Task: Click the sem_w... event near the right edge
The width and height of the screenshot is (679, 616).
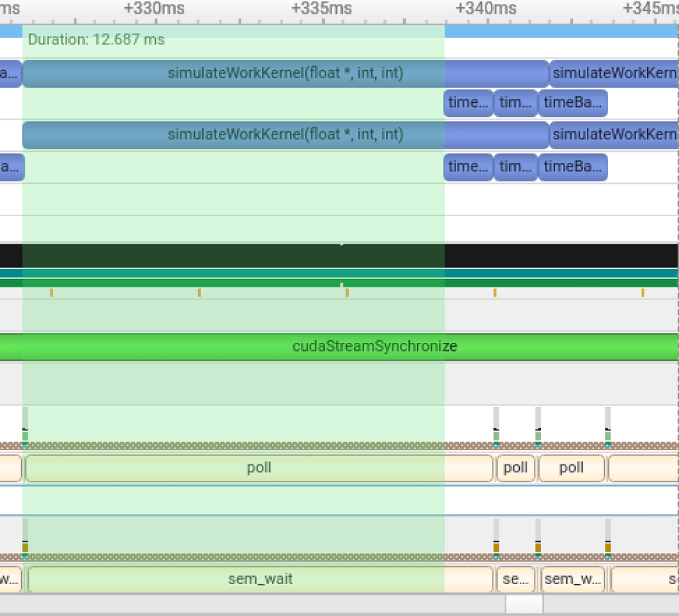Action: (572, 578)
